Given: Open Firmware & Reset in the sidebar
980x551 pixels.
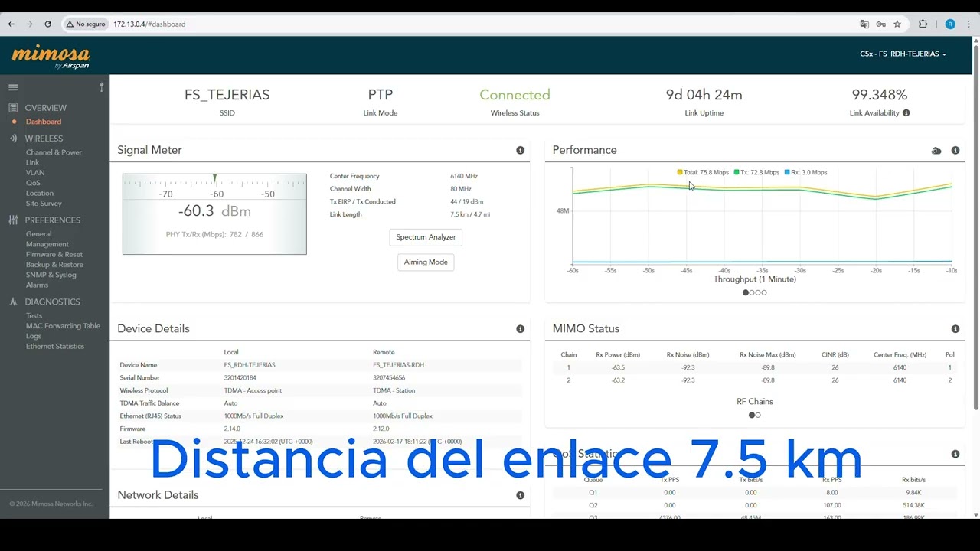Looking at the screenshot, I should click(54, 254).
